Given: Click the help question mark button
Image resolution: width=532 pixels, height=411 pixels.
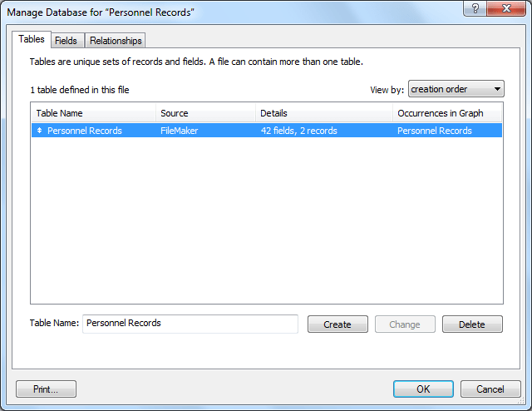Looking at the screenshot, I should click(x=475, y=7).
